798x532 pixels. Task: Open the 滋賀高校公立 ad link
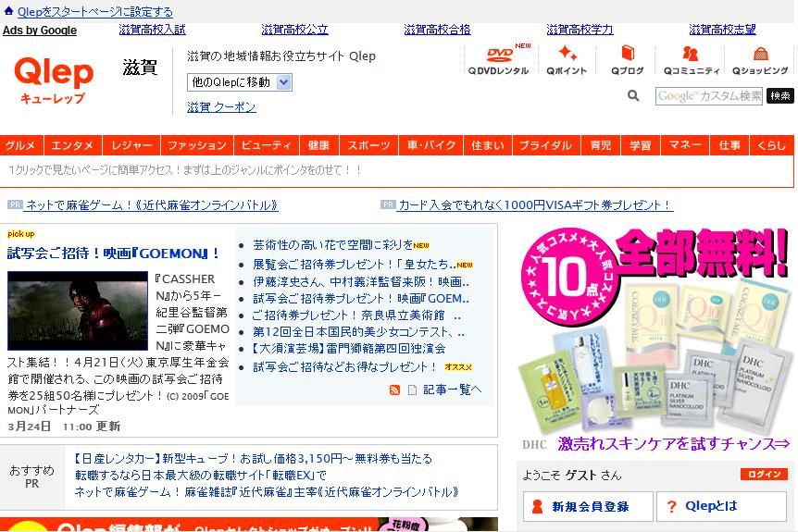coord(294,30)
